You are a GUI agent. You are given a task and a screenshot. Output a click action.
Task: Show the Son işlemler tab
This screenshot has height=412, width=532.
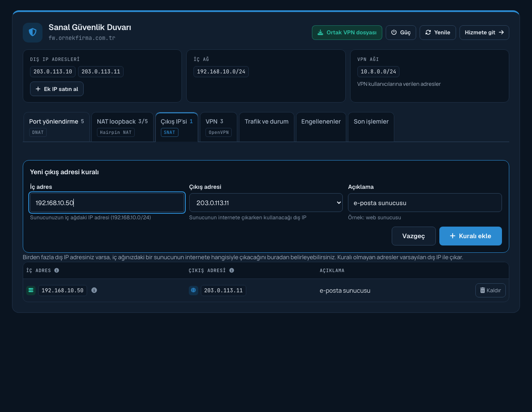pyautogui.click(x=371, y=127)
